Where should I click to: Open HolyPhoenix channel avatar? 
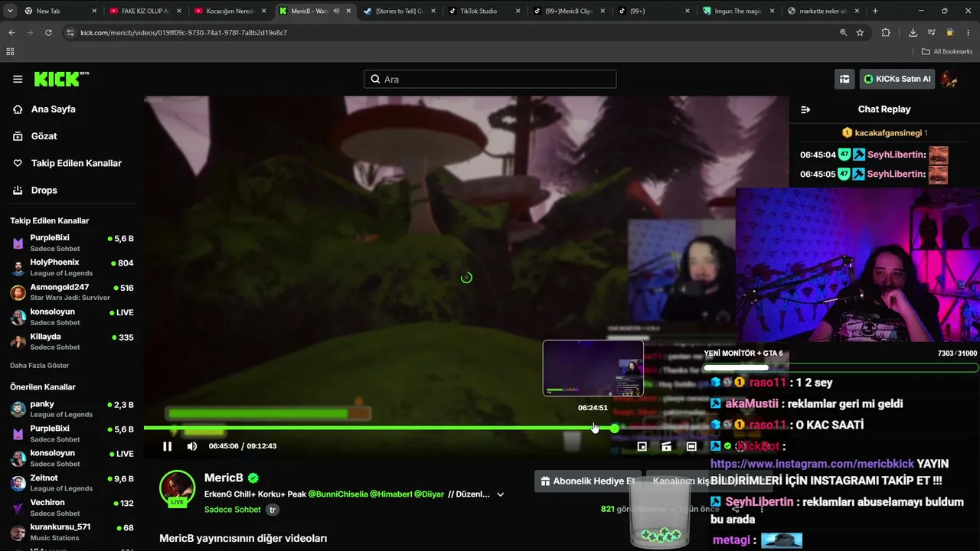[x=18, y=268]
